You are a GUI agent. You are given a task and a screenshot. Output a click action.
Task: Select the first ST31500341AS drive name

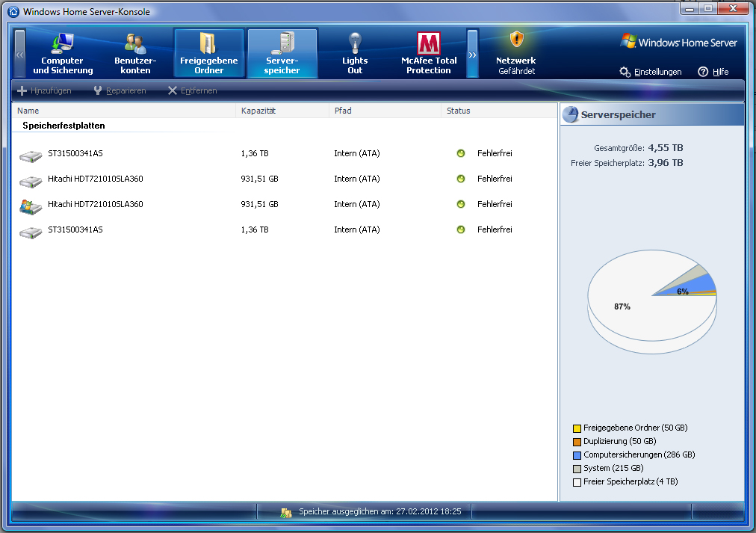click(x=75, y=153)
